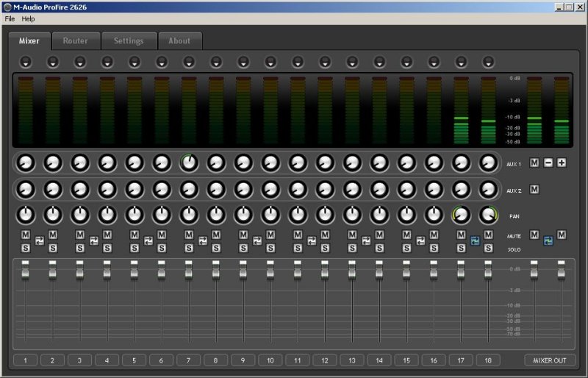This screenshot has width=588, height=378.
Task: Open the input source dropdown above channel 18
Action: (x=488, y=62)
